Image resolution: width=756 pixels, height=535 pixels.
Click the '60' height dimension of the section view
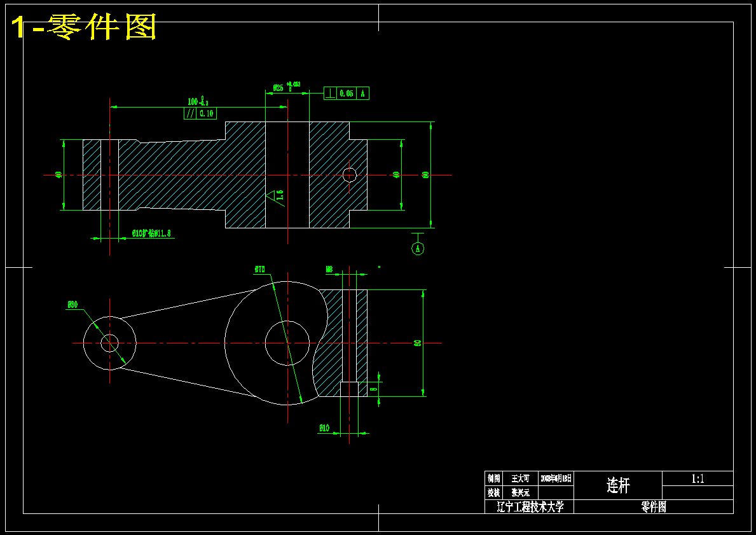pos(426,175)
